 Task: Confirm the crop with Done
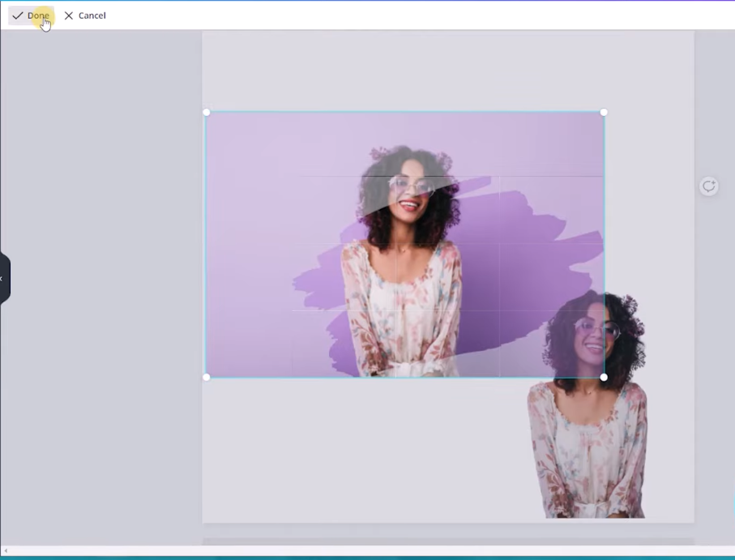click(x=31, y=15)
